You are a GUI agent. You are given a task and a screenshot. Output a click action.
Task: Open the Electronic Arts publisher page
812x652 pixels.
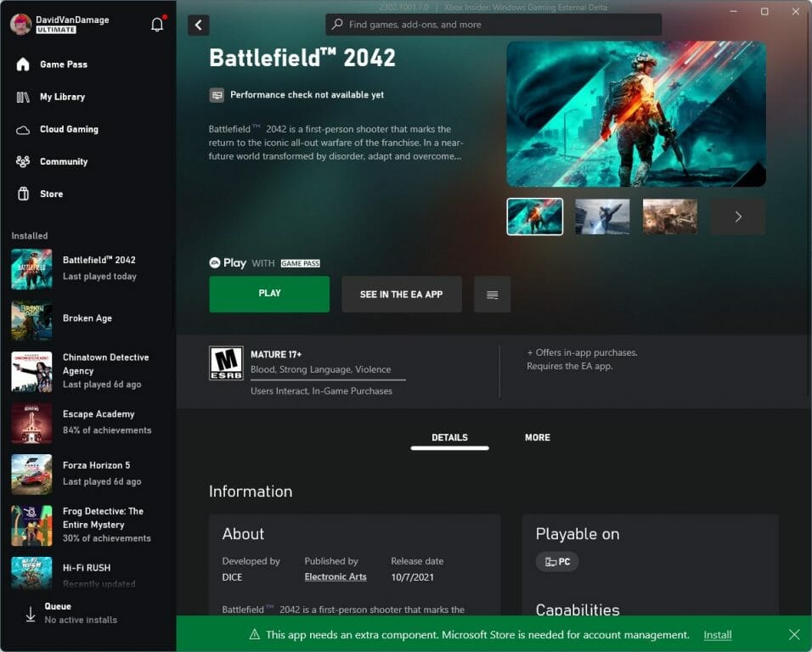336,576
